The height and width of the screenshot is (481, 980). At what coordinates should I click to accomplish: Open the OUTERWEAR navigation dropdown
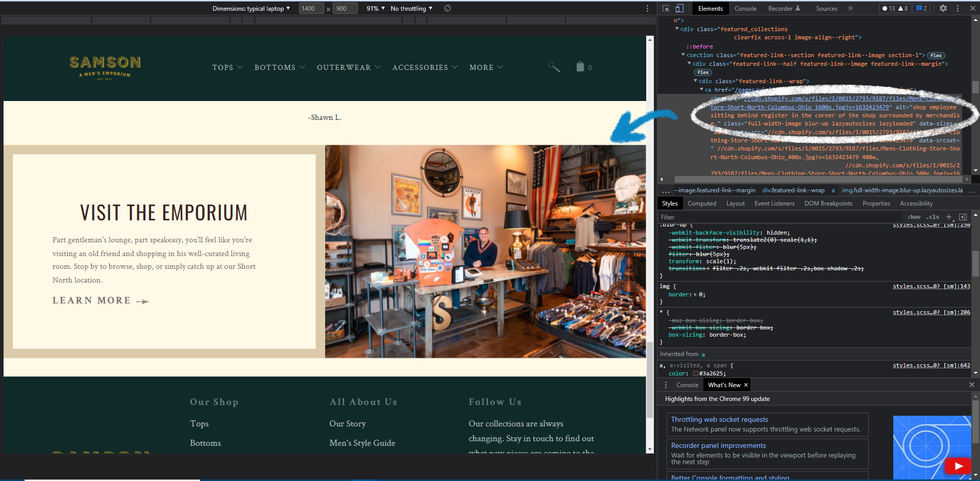click(x=349, y=67)
